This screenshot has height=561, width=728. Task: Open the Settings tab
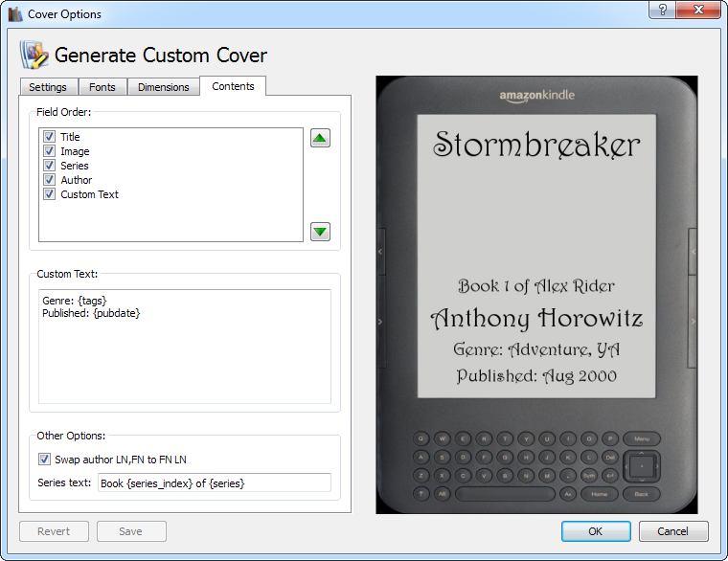(48, 87)
